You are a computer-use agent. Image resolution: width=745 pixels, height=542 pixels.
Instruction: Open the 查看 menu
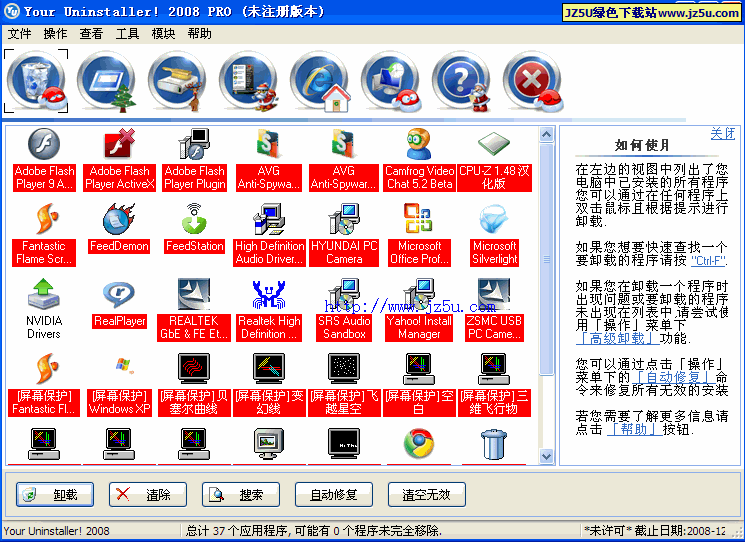[x=91, y=33]
